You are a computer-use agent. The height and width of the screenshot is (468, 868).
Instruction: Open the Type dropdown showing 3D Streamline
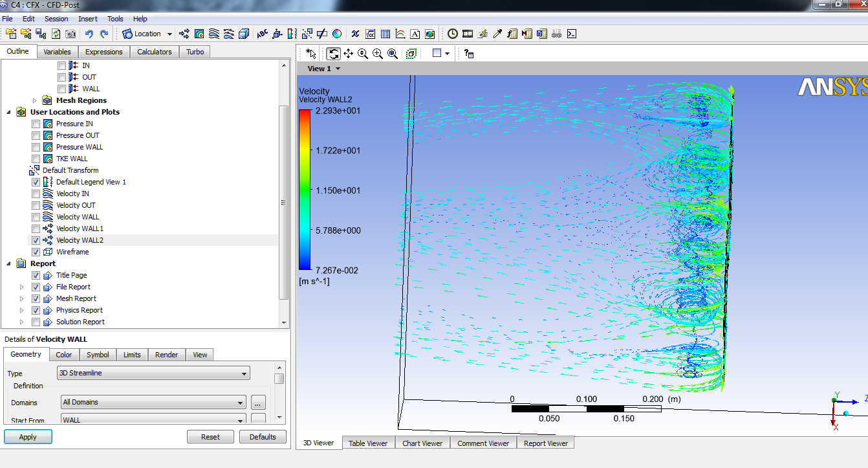click(x=153, y=373)
